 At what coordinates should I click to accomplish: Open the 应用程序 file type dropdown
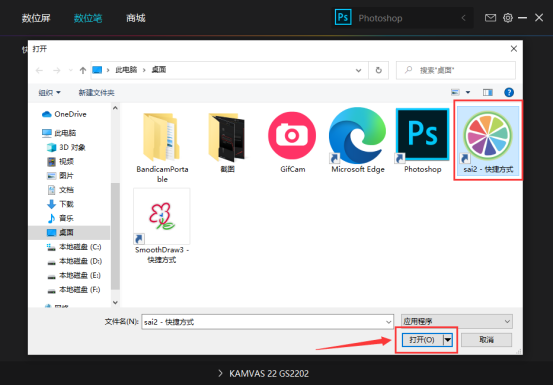456,321
